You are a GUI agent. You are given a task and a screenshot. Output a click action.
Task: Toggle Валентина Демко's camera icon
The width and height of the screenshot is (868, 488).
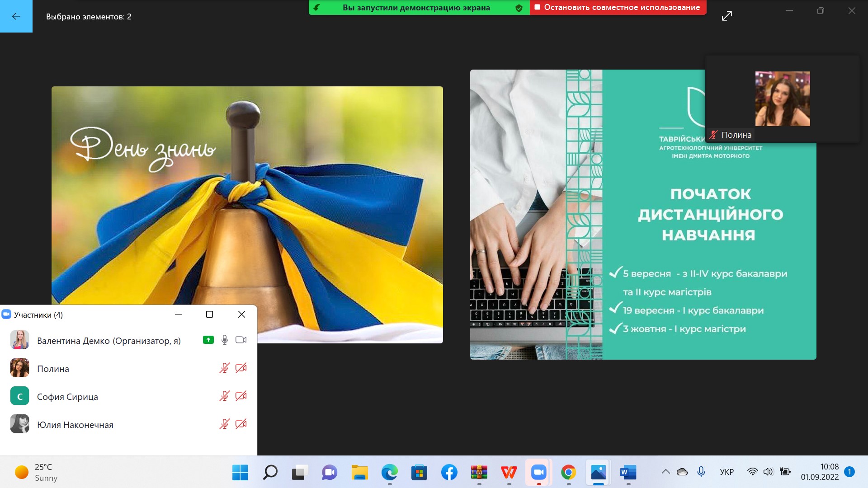pyautogui.click(x=241, y=340)
